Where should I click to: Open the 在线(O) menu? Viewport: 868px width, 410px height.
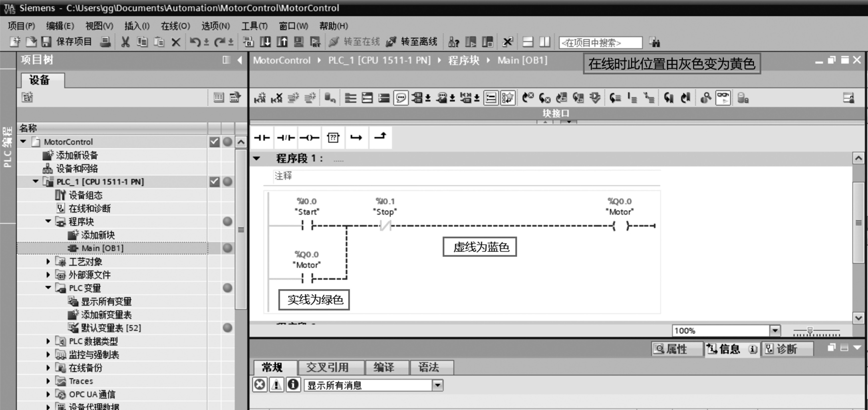point(175,26)
